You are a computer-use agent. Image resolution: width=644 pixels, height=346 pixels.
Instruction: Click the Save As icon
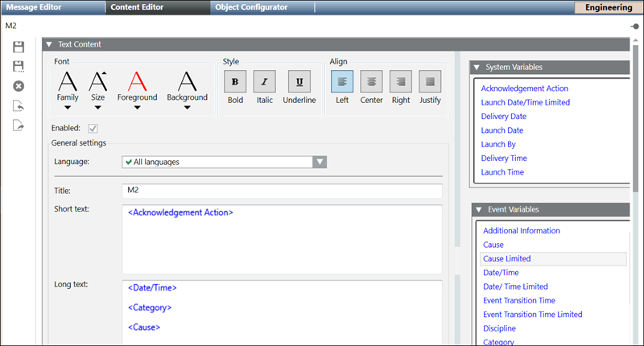tap(19, 66)
